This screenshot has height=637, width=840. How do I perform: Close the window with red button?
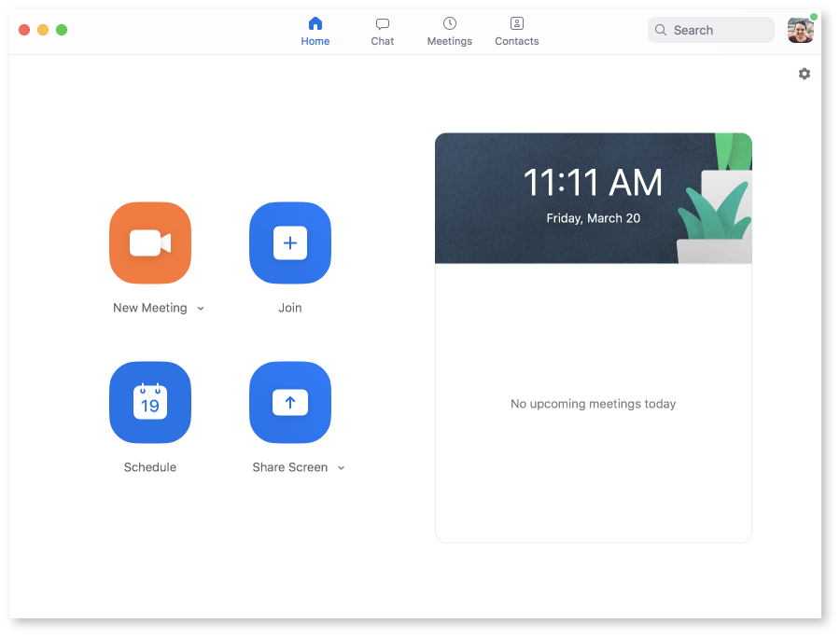pyautogui.click(x=24, y=30)
